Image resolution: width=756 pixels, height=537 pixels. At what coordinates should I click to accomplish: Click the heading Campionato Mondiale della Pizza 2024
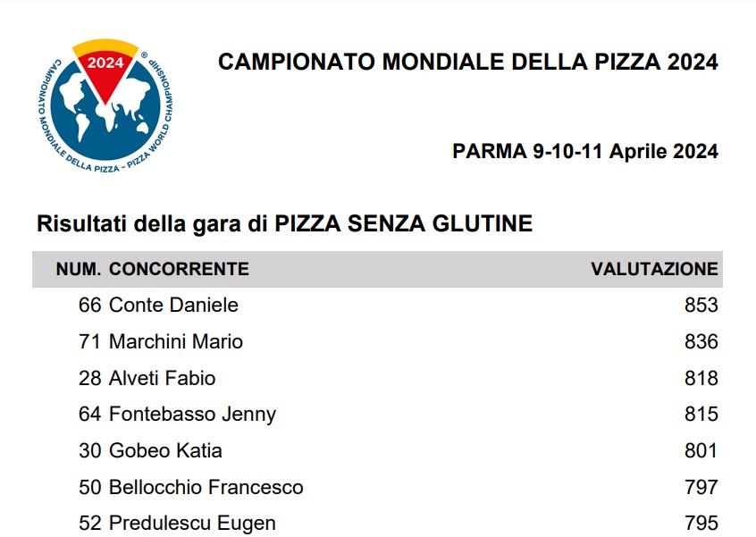coord(468,63)
